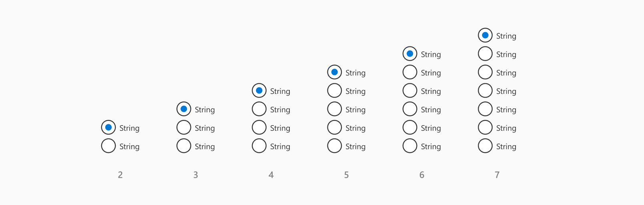The width and height of the screenshot is (644, 205).
Task: Select the second radio in group 4
Action: pyautogui.click(x=259, y=109)
